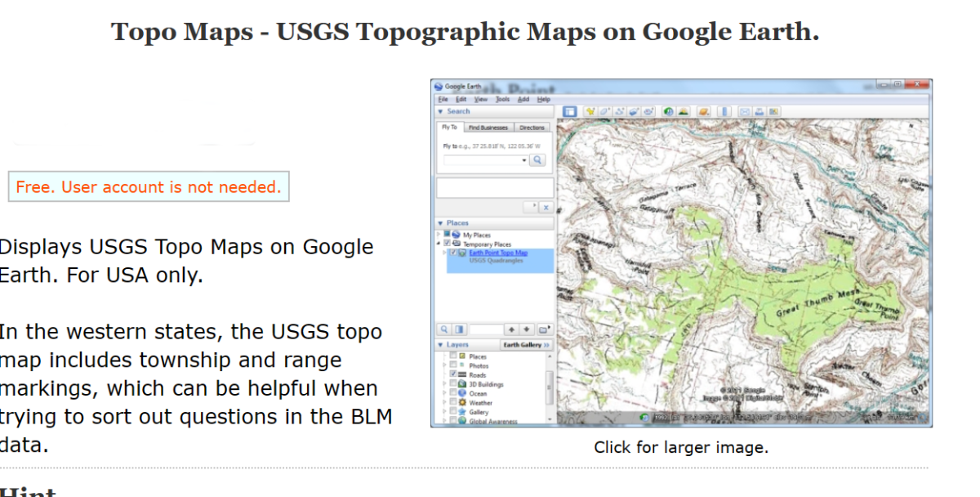Select the Add Path toolbar icon

tap(620, 111)
